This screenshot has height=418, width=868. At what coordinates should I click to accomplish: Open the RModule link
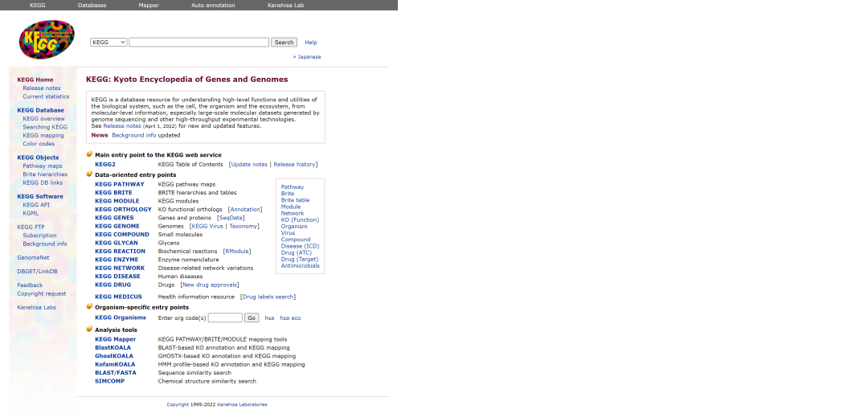pos(237,252)
